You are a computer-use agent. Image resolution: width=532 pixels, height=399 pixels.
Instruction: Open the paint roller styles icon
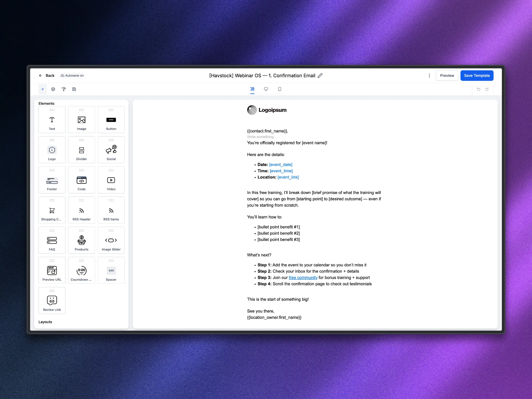pyautogui.click(x=64, y=89)
